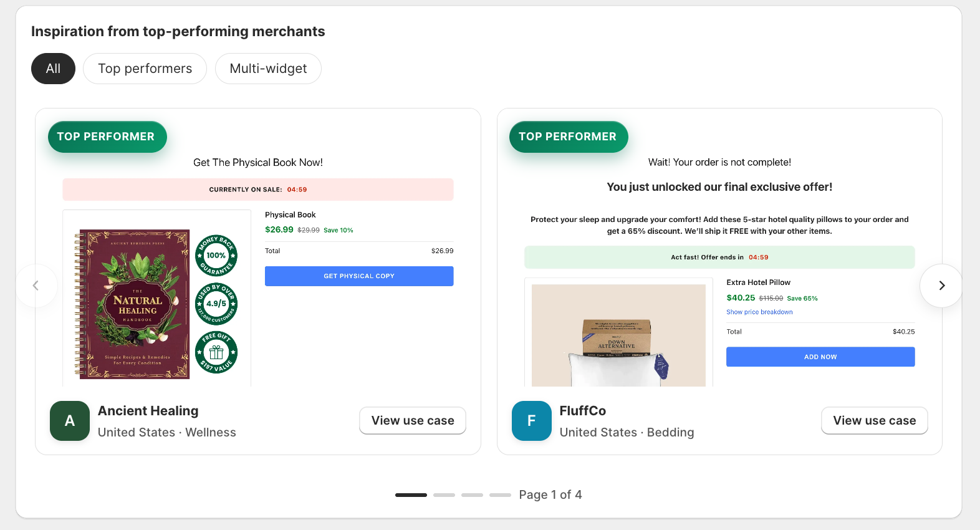The image size is (980, 530).
Task: Click the 'Save 65%' discount label
Action: click(x=802, y=299)
